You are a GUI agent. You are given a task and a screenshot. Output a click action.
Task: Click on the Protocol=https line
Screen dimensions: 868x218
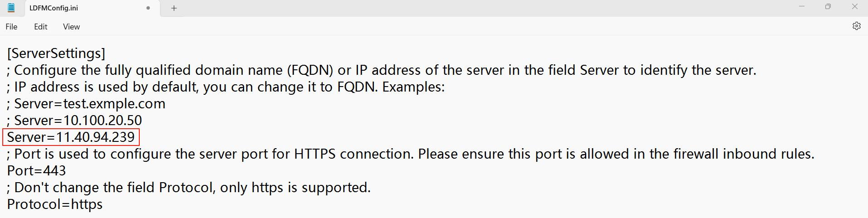pos(55,204)
